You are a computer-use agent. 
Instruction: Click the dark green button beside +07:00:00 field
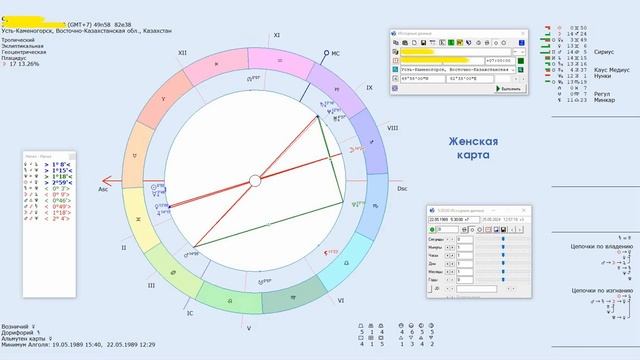pos(521,61)
